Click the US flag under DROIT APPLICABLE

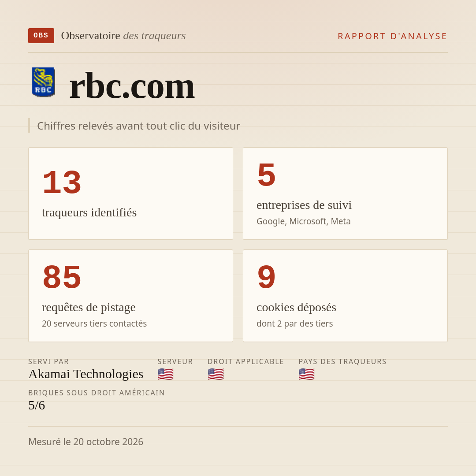coord(216,374)
